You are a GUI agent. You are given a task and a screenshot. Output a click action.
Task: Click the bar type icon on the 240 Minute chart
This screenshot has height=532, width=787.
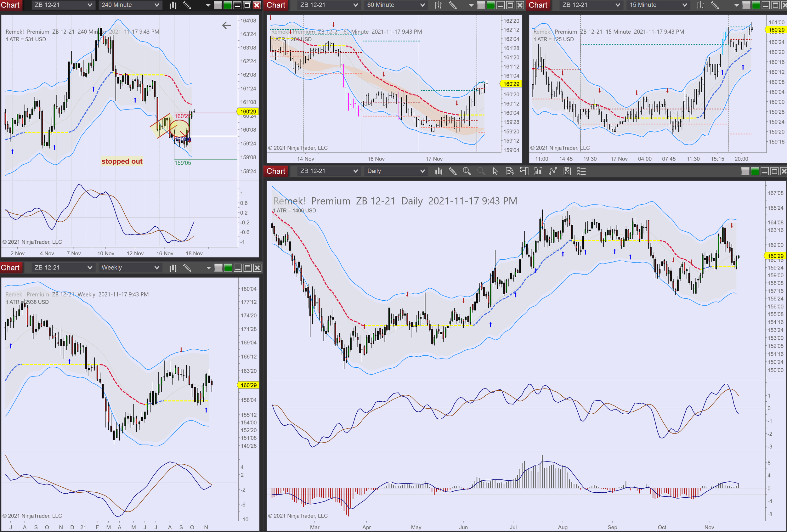pos(173,5)
